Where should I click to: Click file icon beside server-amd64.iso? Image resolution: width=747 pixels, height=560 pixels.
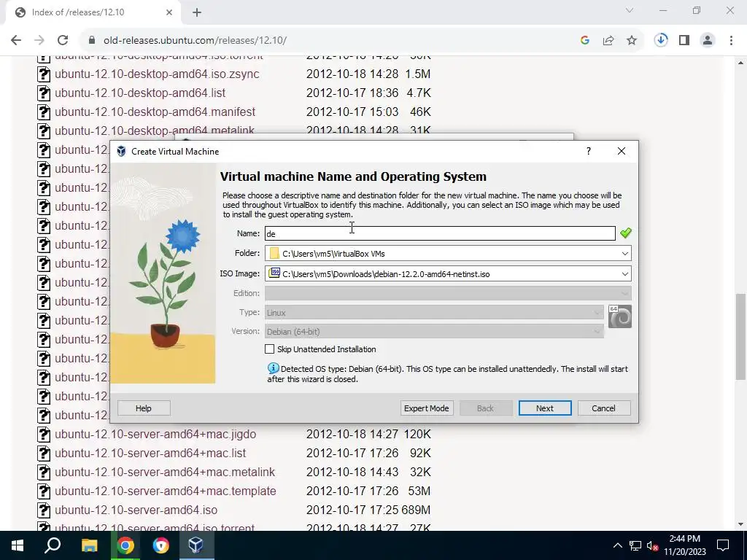(x=44, y=510)
